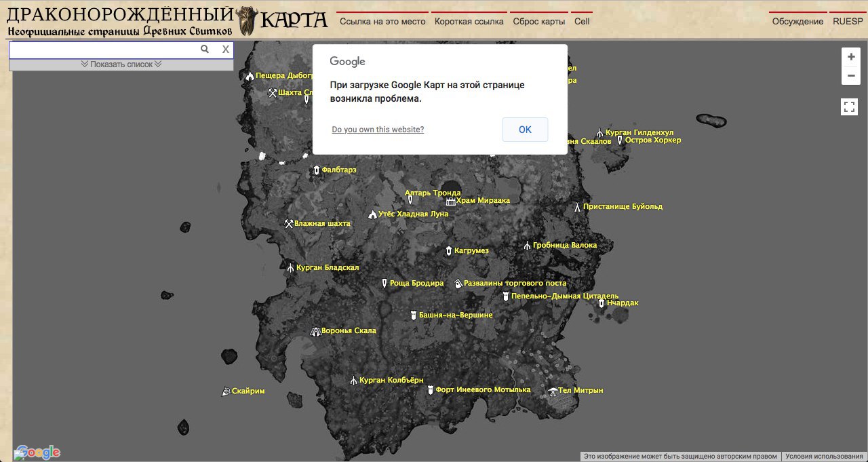Select the Развалины торгового поста icon

click(458, 284)
